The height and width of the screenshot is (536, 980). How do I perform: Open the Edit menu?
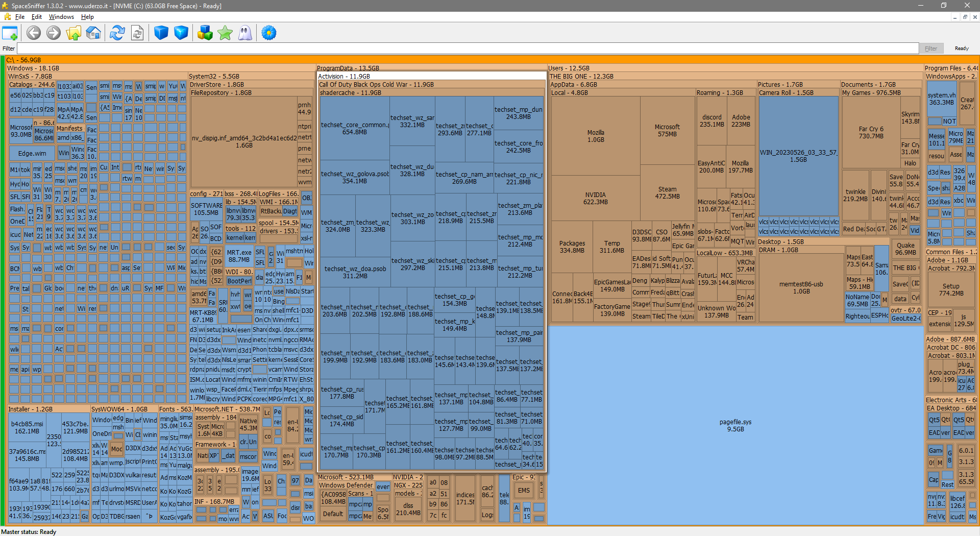click(37, 17)
